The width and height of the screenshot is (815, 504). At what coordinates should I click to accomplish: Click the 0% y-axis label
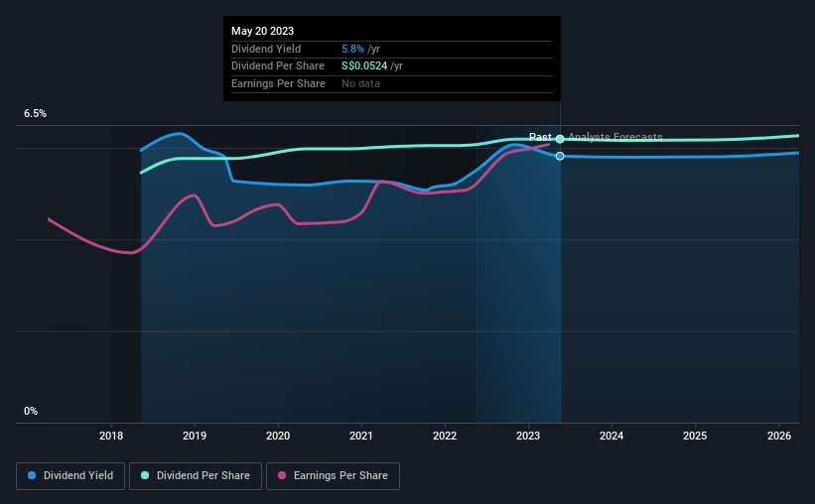pos(31,411)
